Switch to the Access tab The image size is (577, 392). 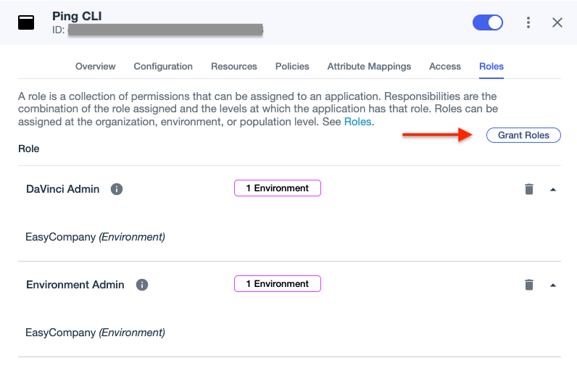point(445,66)
